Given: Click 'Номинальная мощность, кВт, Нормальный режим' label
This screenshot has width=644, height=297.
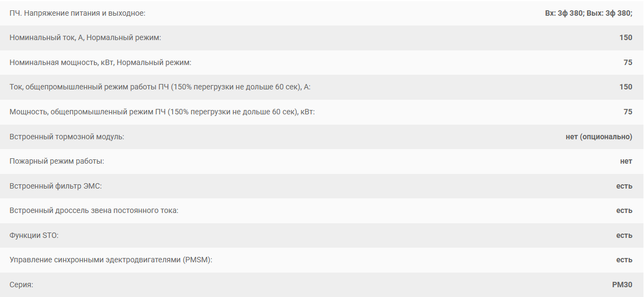Looking at the screenshot, I should (100, 62).
